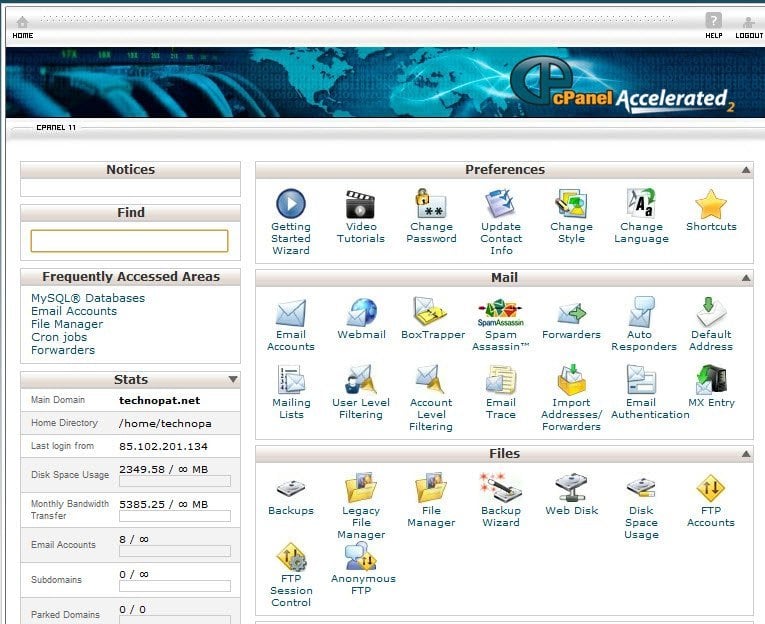Open Mailing Lists icon

tap(291, 380)
